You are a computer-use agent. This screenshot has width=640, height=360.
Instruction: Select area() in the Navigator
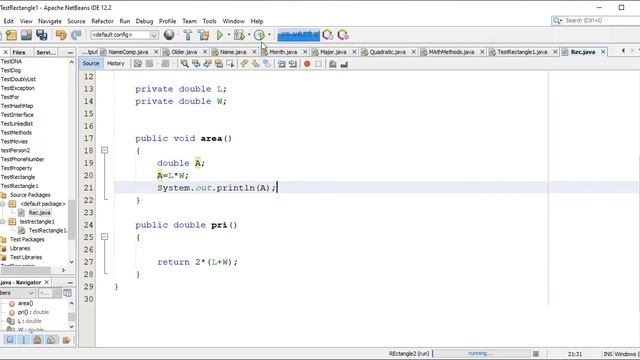coord(25,303)
